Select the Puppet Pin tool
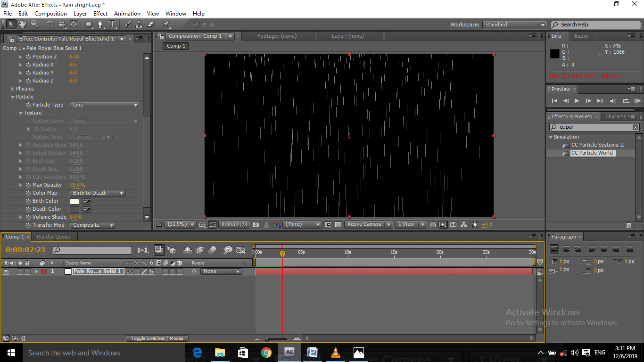 166,24
